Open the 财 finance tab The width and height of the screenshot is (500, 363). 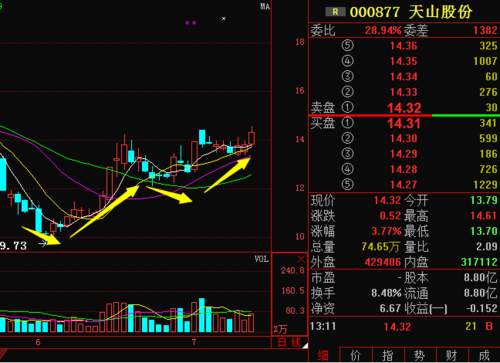(452, 355)
